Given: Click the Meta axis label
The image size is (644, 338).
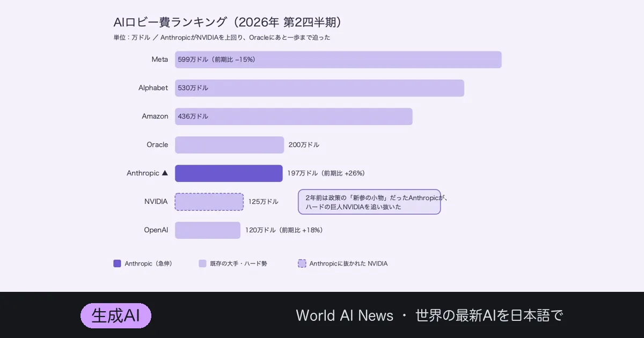Looking at the screenshot, I should [x=159, y=60].
